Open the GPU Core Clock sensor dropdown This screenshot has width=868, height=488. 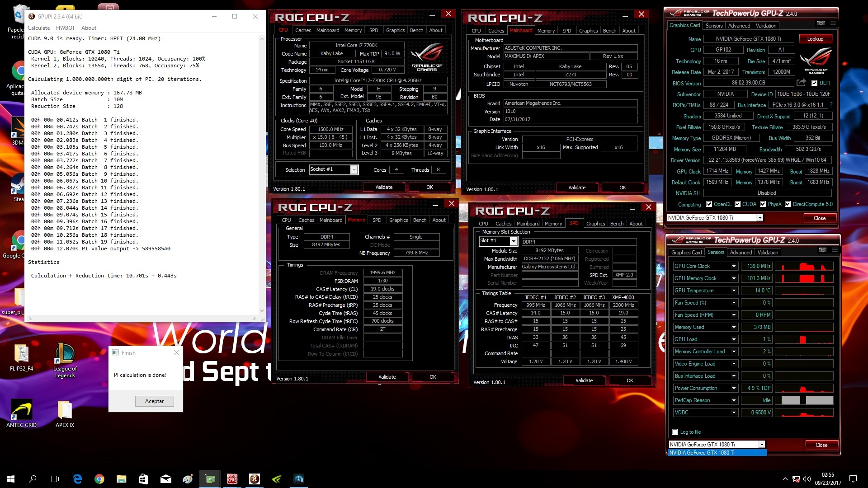pos(734,266)
